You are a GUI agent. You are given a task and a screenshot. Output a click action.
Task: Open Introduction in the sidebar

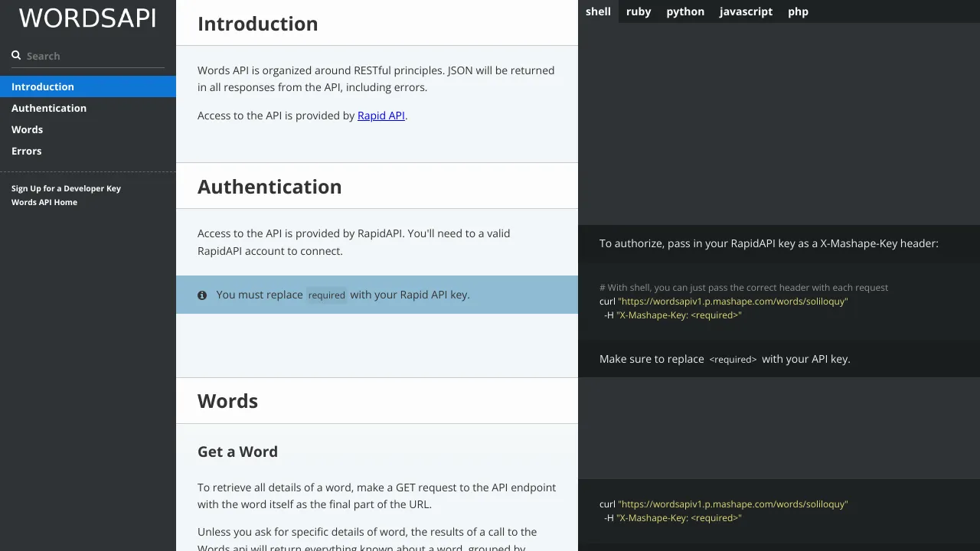pyautogui.click(x=88, y=86)
